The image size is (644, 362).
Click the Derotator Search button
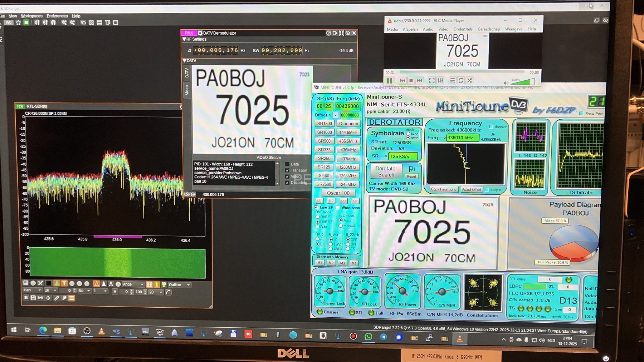click(386, 172)
